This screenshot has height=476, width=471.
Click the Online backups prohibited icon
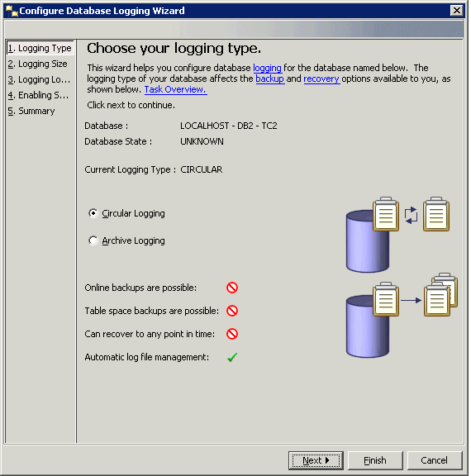(x=232, y=288)
